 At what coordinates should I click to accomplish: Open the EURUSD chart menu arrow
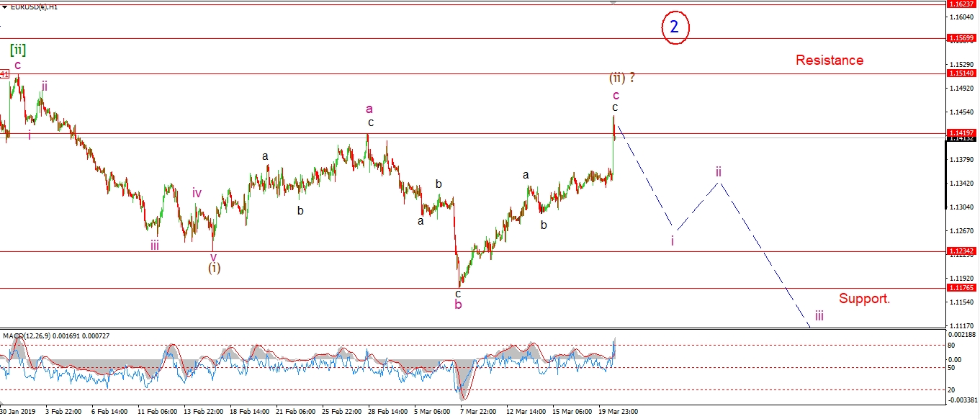pyautogui.click(x=5, y=6)
